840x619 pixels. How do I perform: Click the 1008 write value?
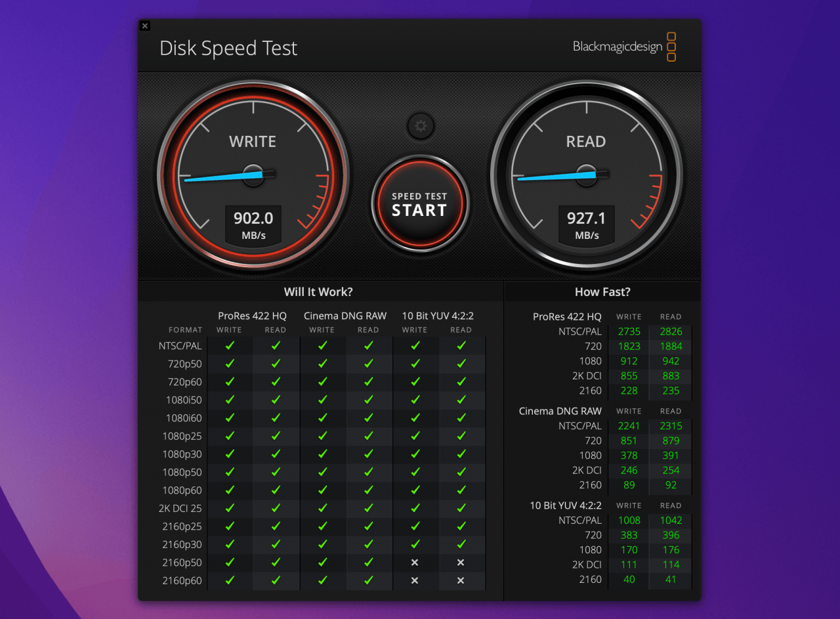pos(629,521)
